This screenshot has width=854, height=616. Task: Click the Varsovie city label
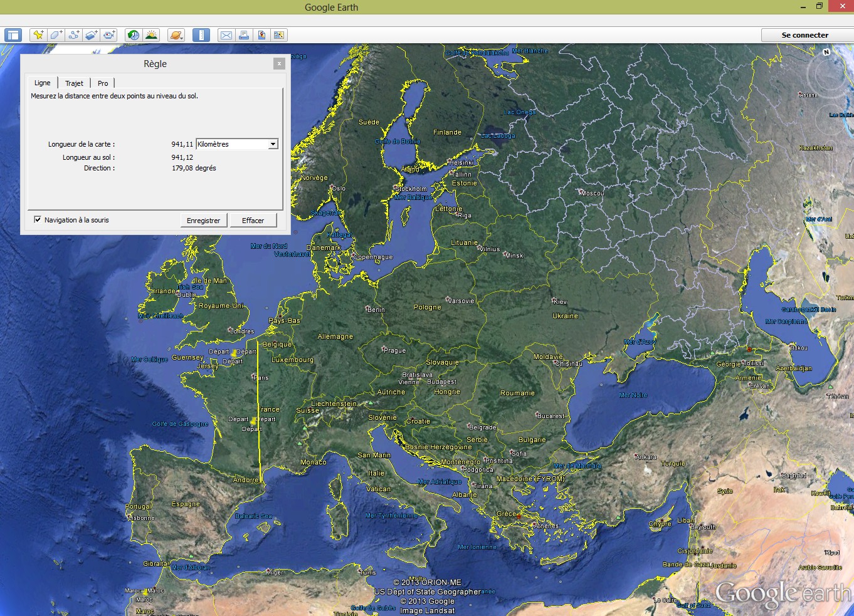tap(461, 301)
